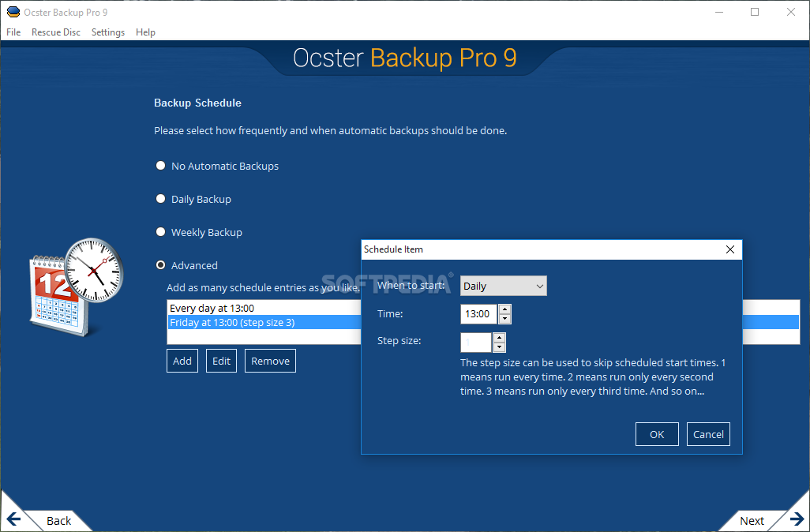Select 'Every day at 13:00' entry
The height and width of the screenshot is (532, 810).
pyautogui.click(x=264, y=309)
